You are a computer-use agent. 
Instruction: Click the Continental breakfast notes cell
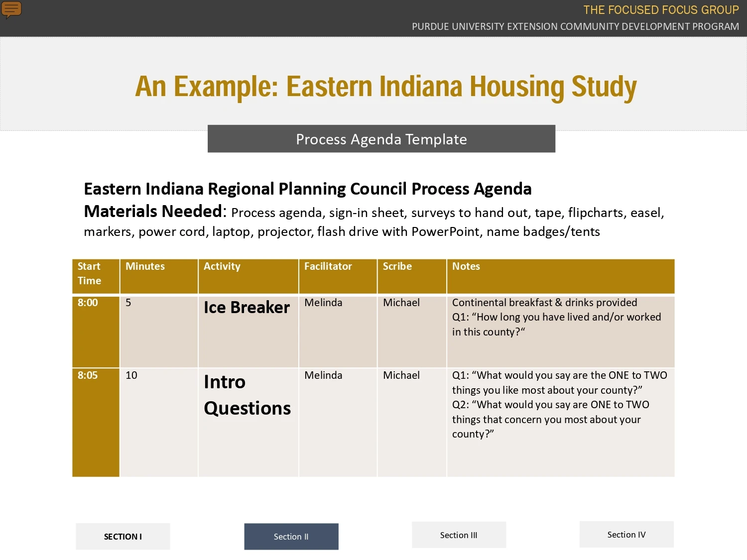[x=561, y=332]
